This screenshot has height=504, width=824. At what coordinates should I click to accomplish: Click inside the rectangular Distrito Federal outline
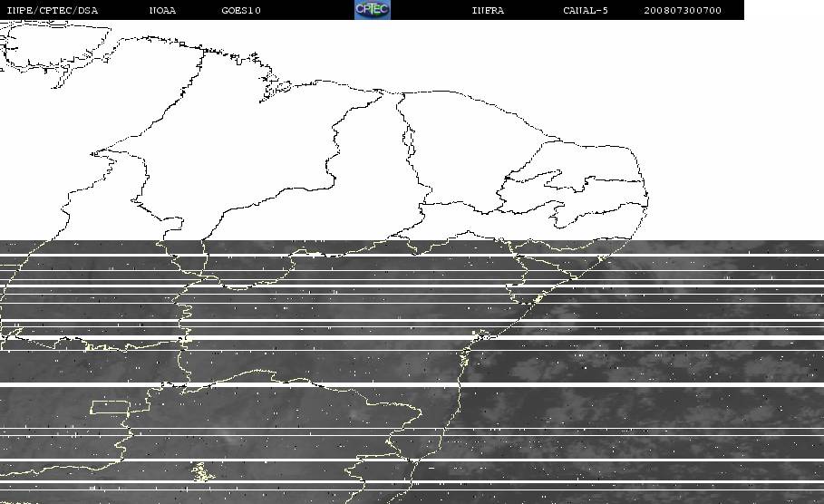tap(110, 407)
